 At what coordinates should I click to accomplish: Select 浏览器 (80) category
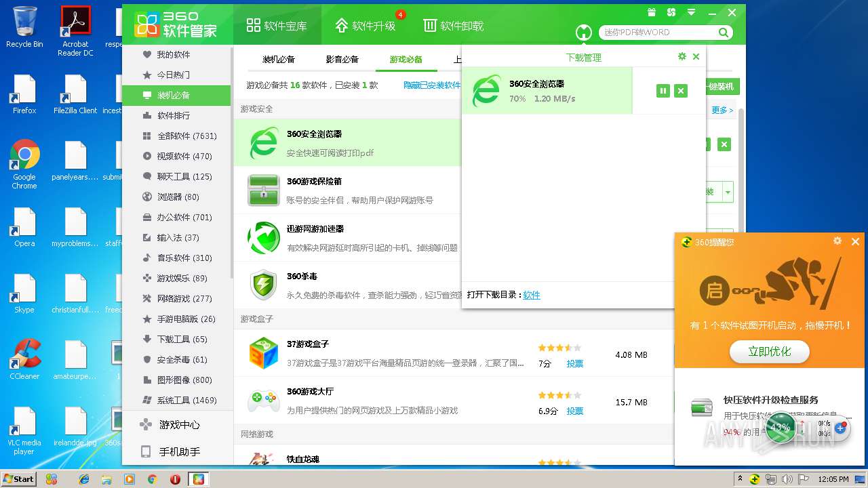(176, 197)
